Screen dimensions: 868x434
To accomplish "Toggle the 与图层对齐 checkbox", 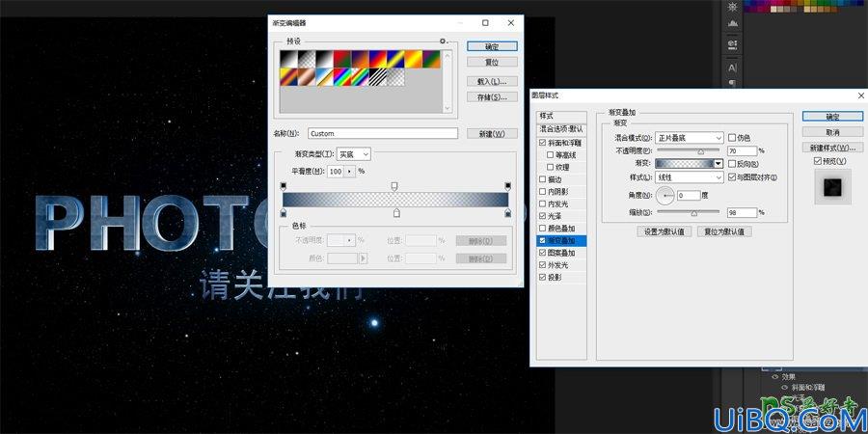I will pos(732,177).
